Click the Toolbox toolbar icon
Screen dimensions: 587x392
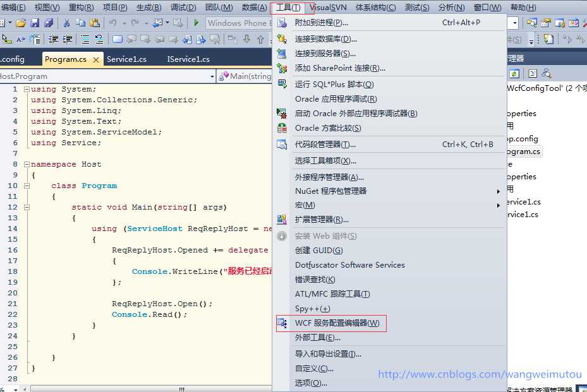[x=574, y=23]
